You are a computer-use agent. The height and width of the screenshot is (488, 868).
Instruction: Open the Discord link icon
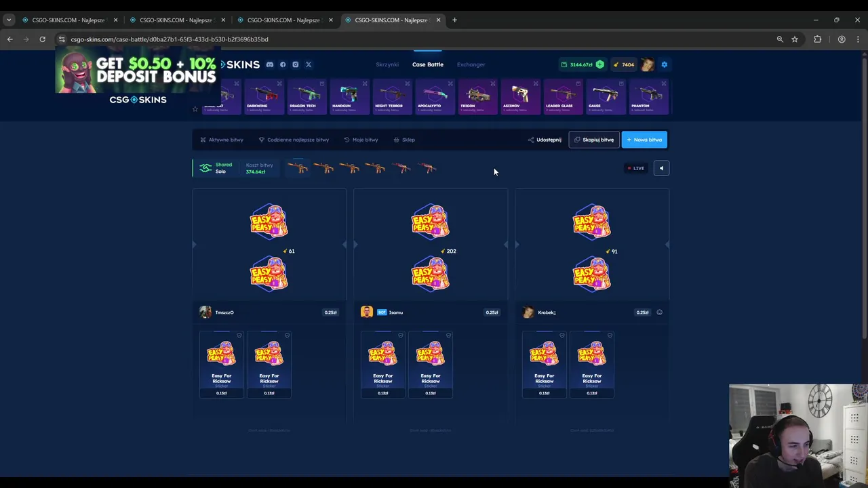click(x=270, y=64)
